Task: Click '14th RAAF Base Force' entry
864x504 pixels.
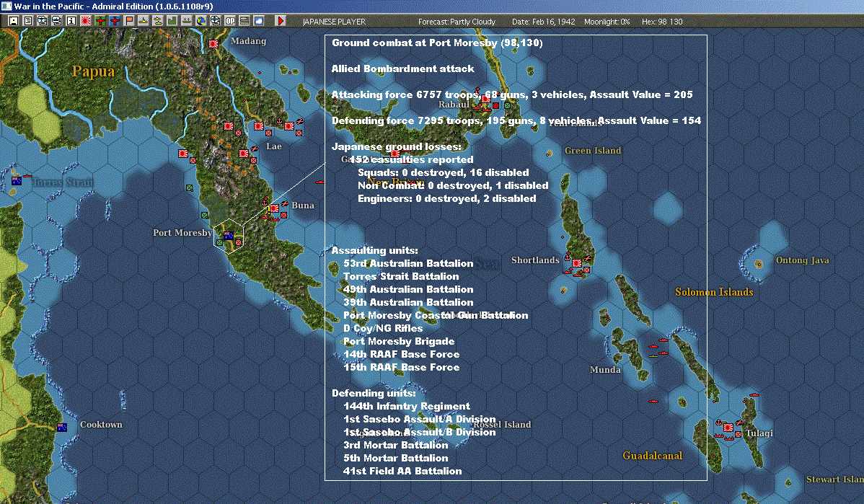Action: click(x=401, y=354)
